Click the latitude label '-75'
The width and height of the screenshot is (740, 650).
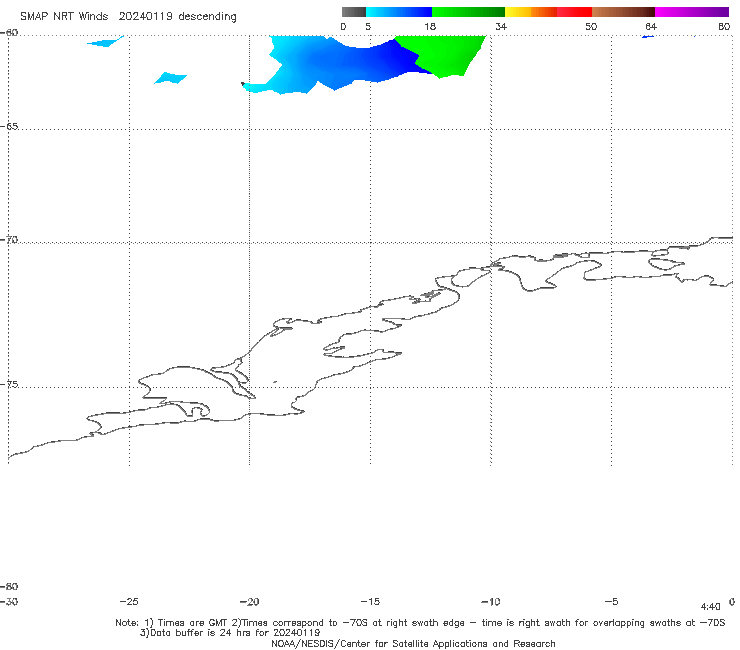pos(9,384)
